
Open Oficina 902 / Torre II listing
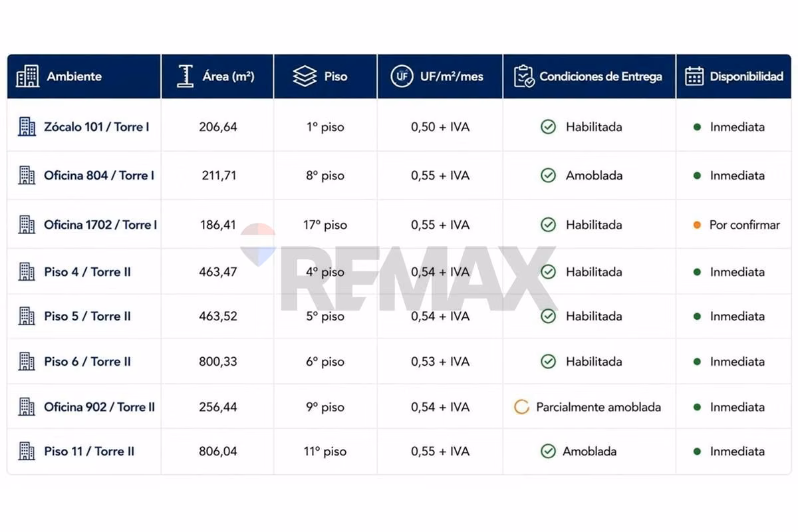(100, 407)
